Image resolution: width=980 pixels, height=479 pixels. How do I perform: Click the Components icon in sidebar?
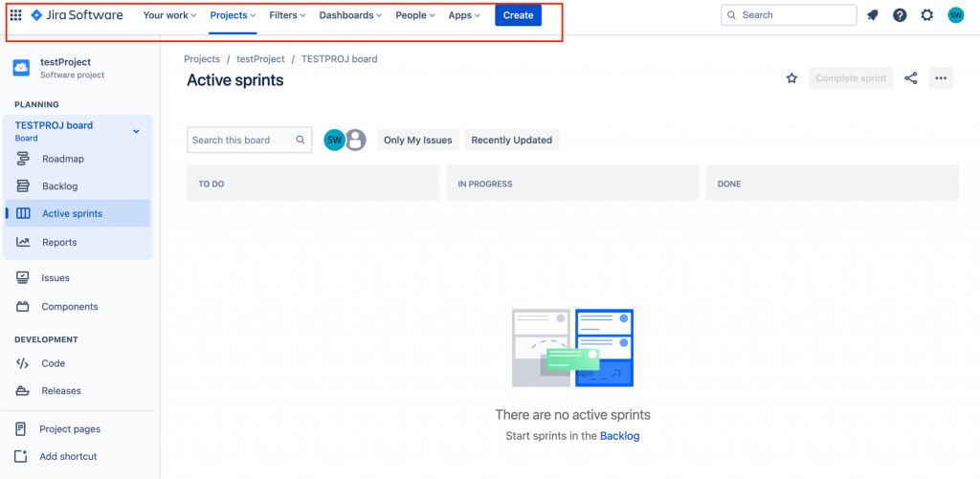(x=23, y=307)
